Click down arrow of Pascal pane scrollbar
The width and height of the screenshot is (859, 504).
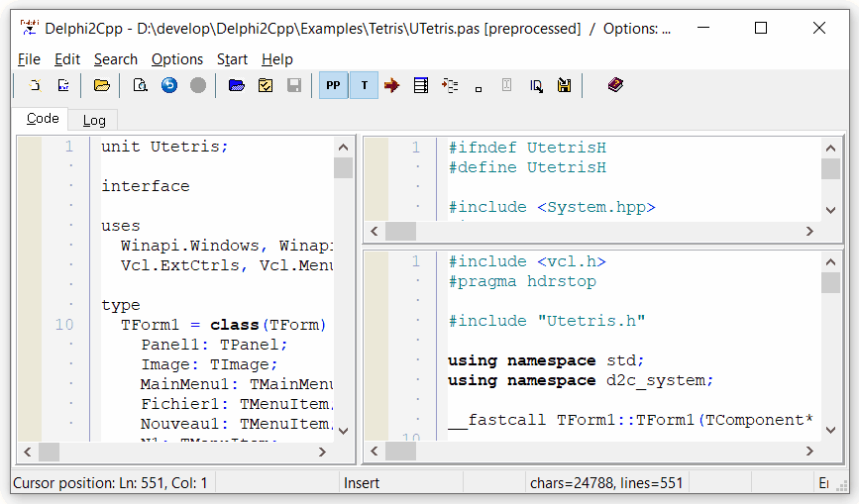click(x=344, y=431)
